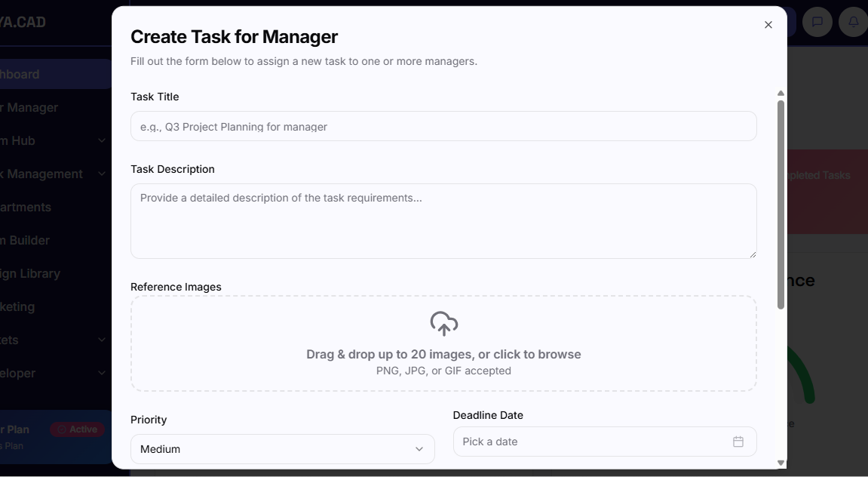
Task: Open the Priority dropdown showing Medium
Action: coord(282,449)
